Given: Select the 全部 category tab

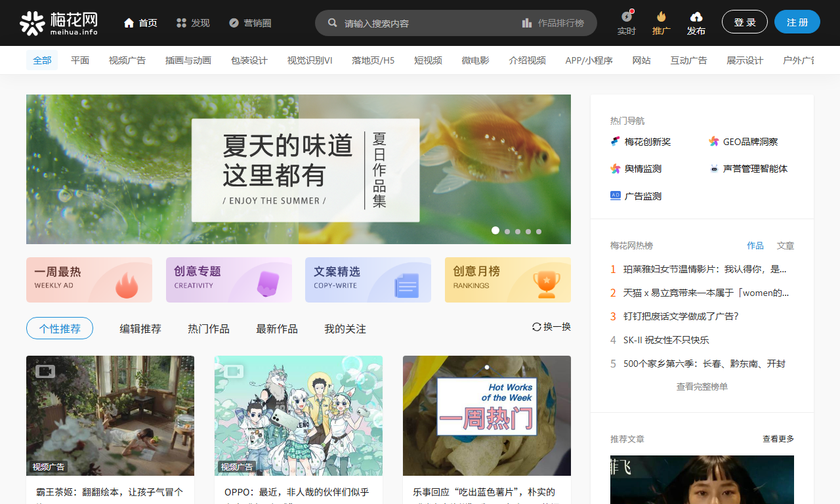Looking at the screenshot, I should 42,60.
